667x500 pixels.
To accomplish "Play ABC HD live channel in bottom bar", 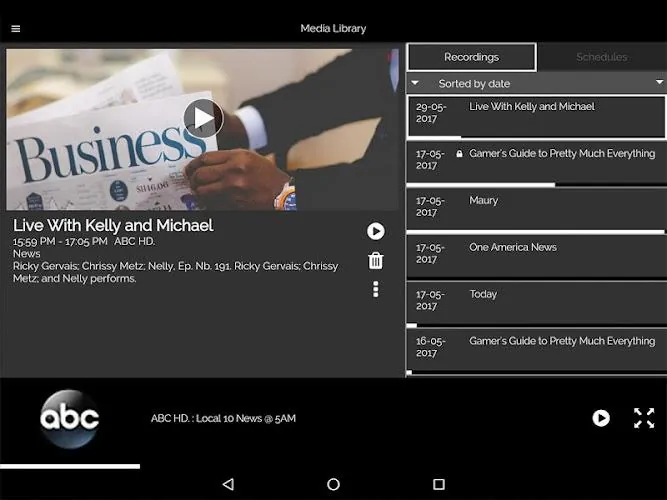I will pos(601,418).
